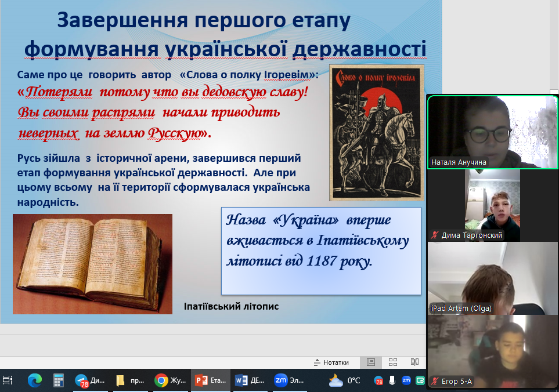Open the weather widget showing 0°C
This screenshot has width=559, height=392.
[344, 380]
